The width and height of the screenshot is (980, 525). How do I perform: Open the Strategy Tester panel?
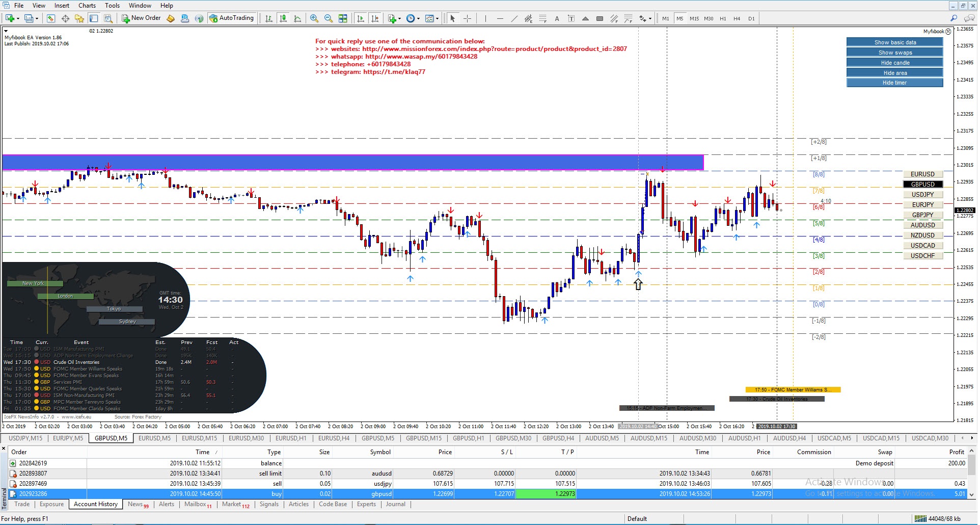(x=108, y=18)
